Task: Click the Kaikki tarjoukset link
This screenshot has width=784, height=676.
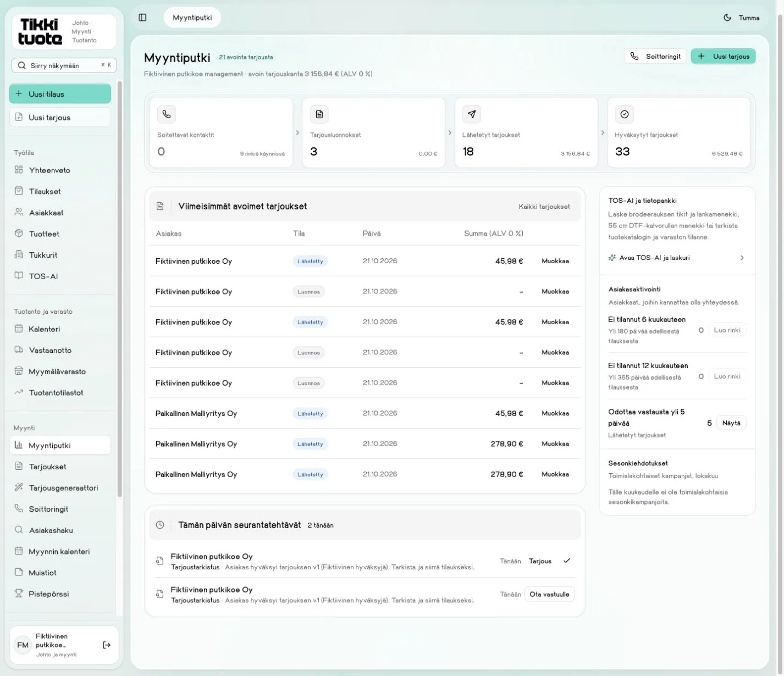Action: (x=544, y=207)
